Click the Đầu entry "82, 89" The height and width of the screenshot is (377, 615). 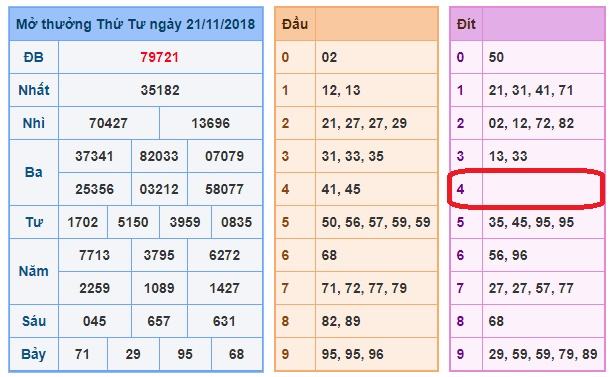341,321
